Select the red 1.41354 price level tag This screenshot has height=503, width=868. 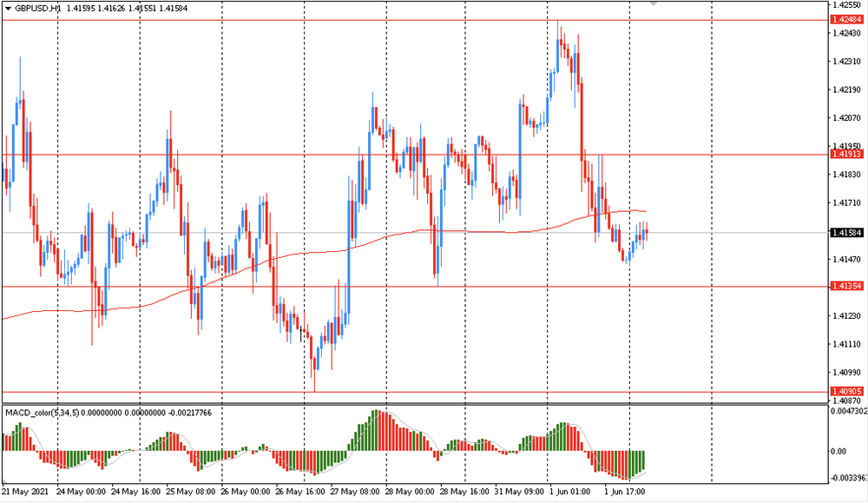click(x=847, y=287)
